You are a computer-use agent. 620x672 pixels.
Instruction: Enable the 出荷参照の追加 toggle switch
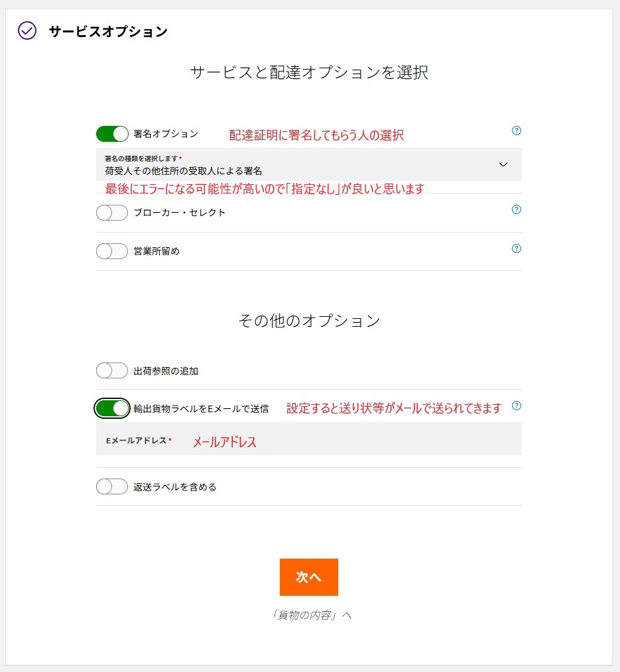click(112, 370)
